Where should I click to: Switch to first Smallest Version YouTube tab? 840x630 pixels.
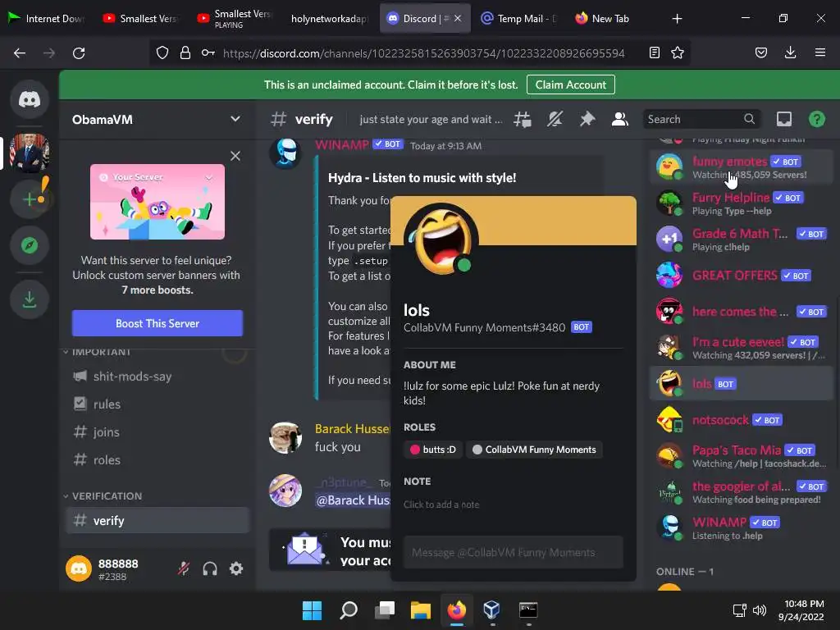[x=141, y=18]
